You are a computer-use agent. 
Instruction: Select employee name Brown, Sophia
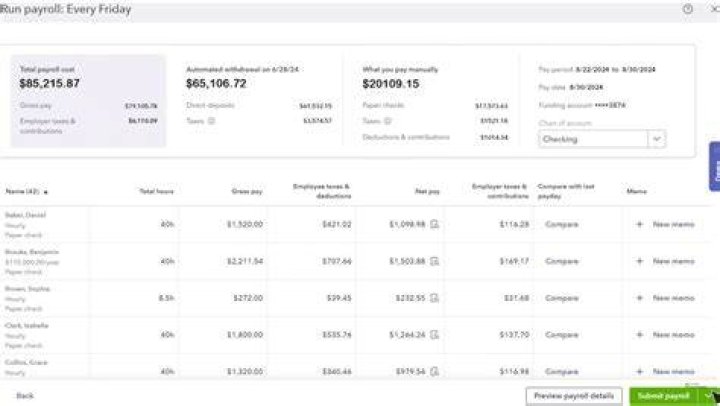[x=27, y=288]
